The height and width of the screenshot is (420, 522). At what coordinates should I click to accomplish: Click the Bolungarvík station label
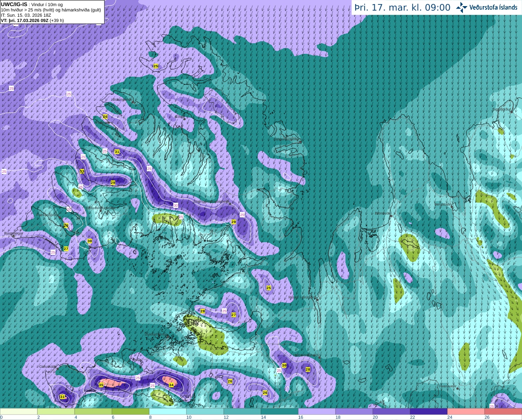coord(122,99)
